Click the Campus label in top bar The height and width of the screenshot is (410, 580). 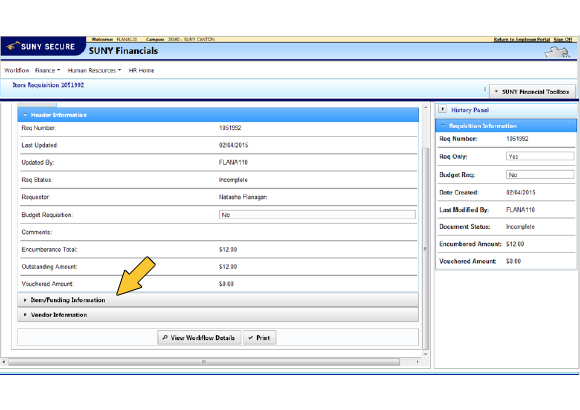click(155, 39)
